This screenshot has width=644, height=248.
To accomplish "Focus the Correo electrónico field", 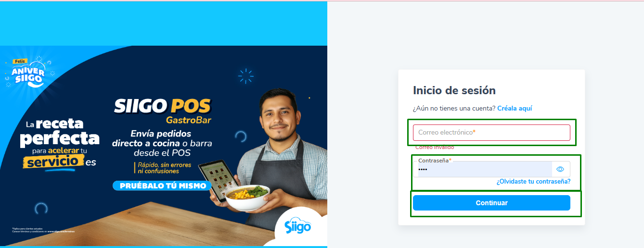I will pos(491,132).
